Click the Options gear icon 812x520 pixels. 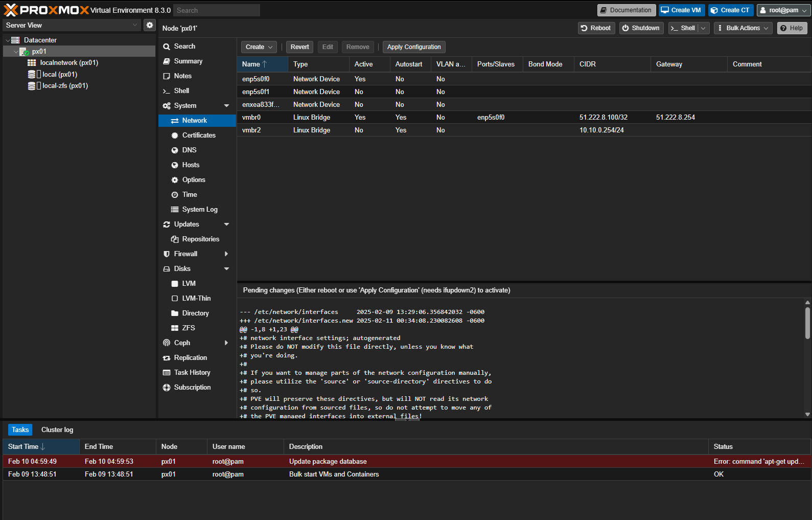coord(175,179)
